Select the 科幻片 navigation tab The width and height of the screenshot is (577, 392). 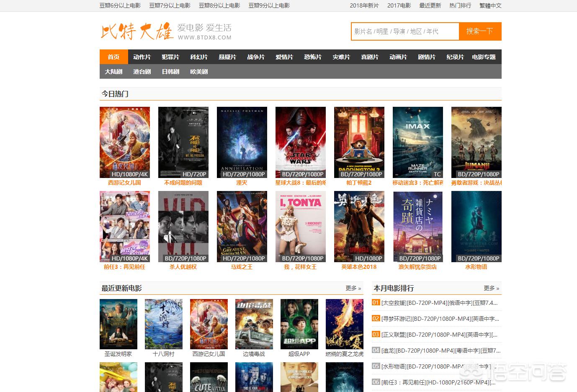[199, 57]
